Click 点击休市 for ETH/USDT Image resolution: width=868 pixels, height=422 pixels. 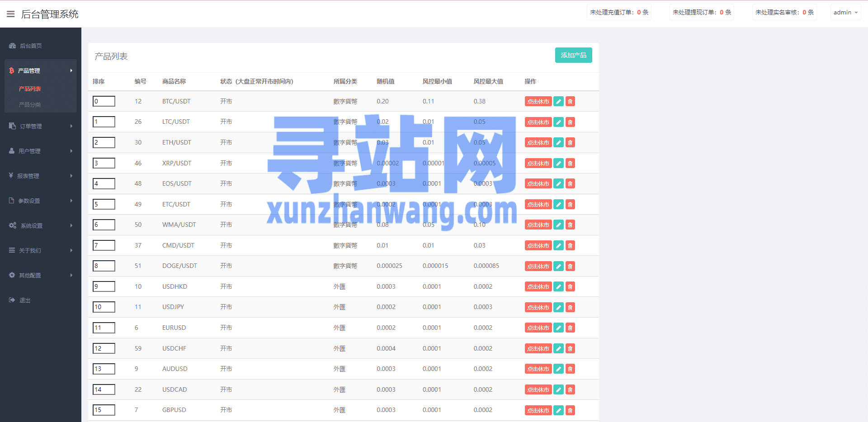pos(538,143)
